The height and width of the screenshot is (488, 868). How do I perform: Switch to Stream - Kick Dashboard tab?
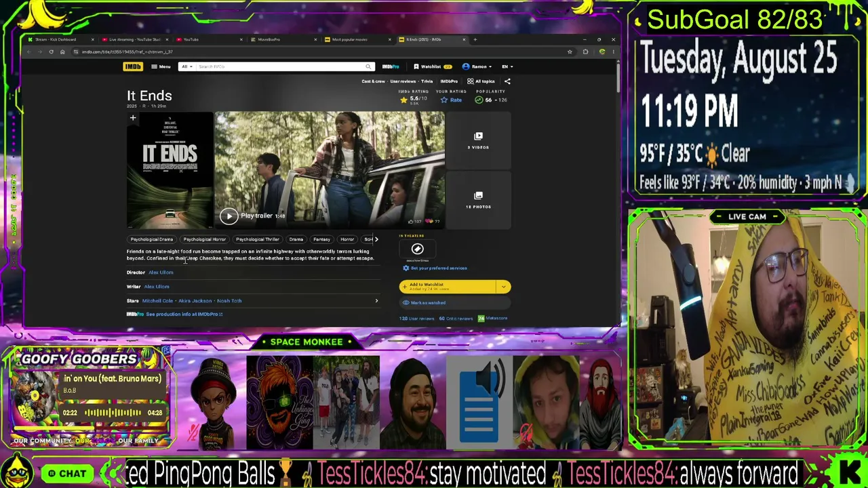(60, 39)
